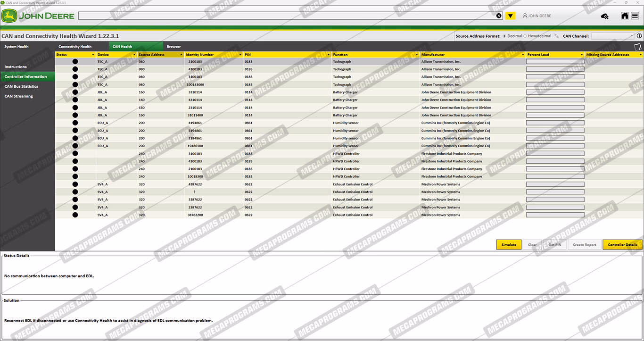Click the info icon beside CAN Channel
The width and height of the screenshot is (644, 341).
point(639,36)
